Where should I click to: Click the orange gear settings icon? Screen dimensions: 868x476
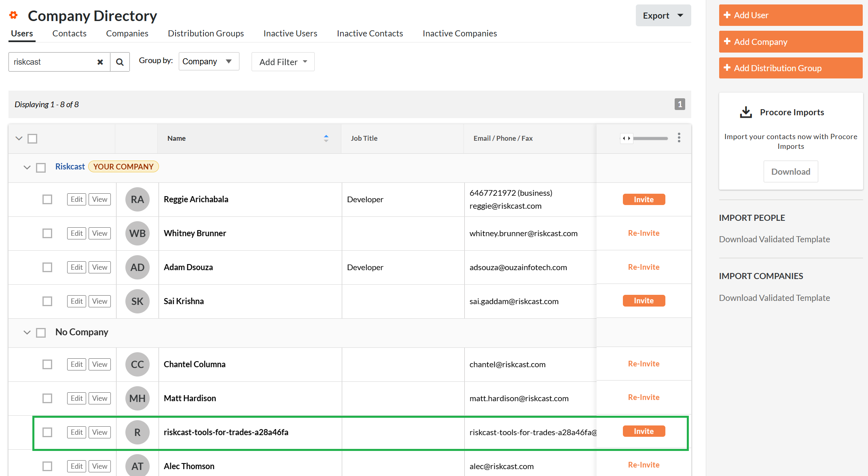click(x=13, y=15)
